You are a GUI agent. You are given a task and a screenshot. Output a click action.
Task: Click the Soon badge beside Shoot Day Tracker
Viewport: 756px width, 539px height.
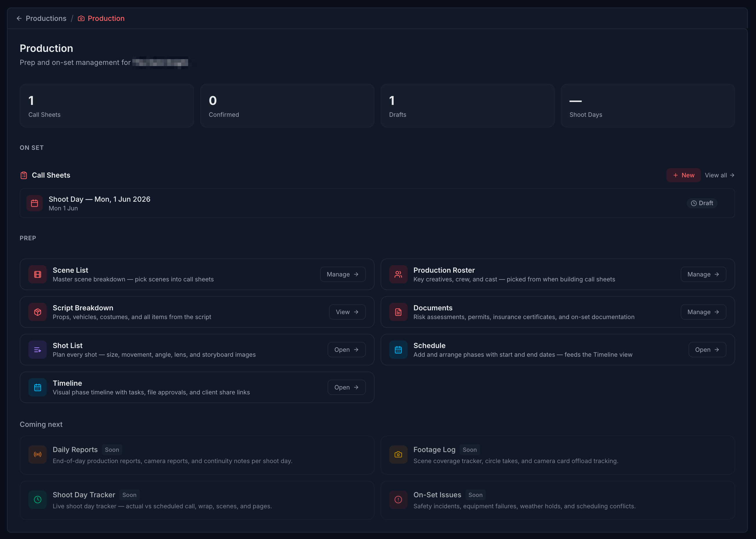click(129, 495)
